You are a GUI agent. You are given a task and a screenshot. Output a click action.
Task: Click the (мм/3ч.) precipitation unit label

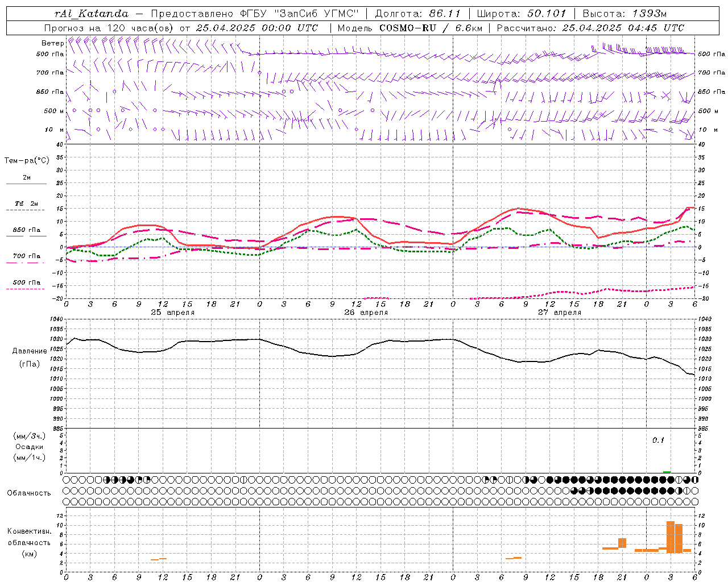tap(29, 436)
